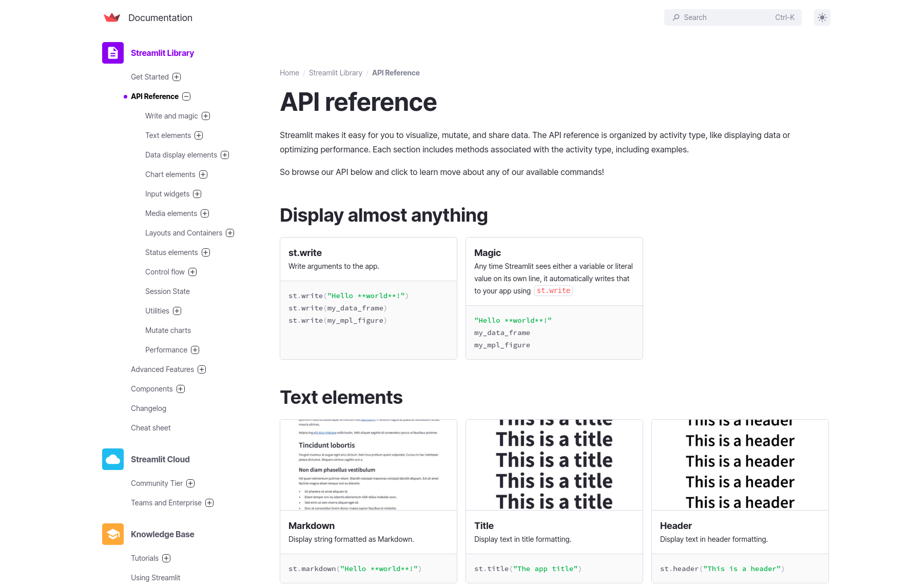The height and width of the screenshot is (588, 909).
Task: Toggle the light/dark theme button
Action: [822, 17]
